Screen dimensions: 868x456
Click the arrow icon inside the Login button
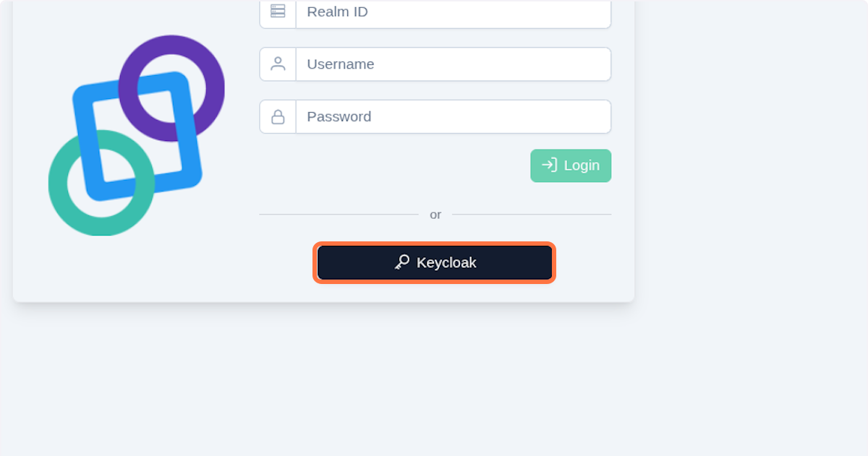(x=548, y=165)
